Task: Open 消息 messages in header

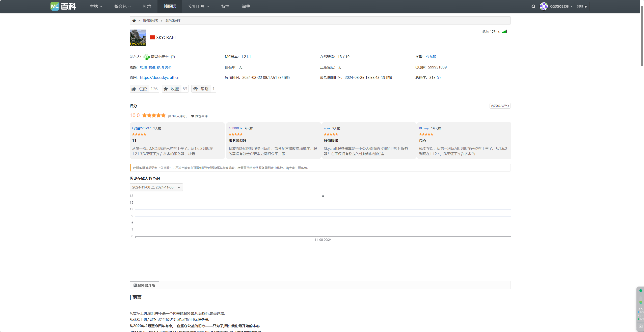Action: point(582,7)
